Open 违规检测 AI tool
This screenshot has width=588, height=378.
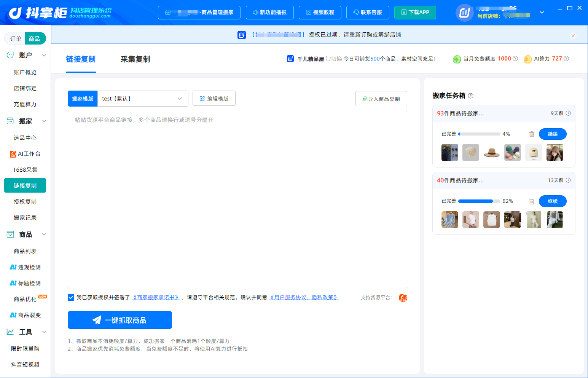point(25,267)
